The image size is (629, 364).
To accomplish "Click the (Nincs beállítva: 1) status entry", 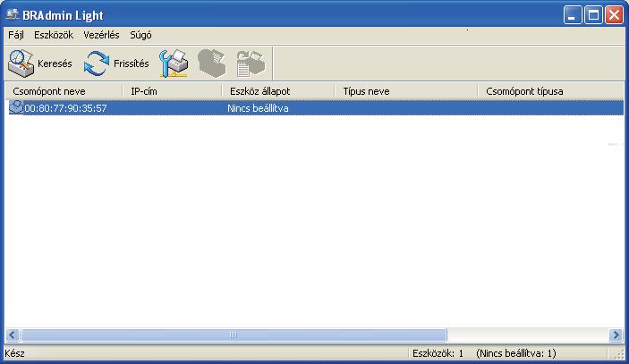I will pos(516,353).
